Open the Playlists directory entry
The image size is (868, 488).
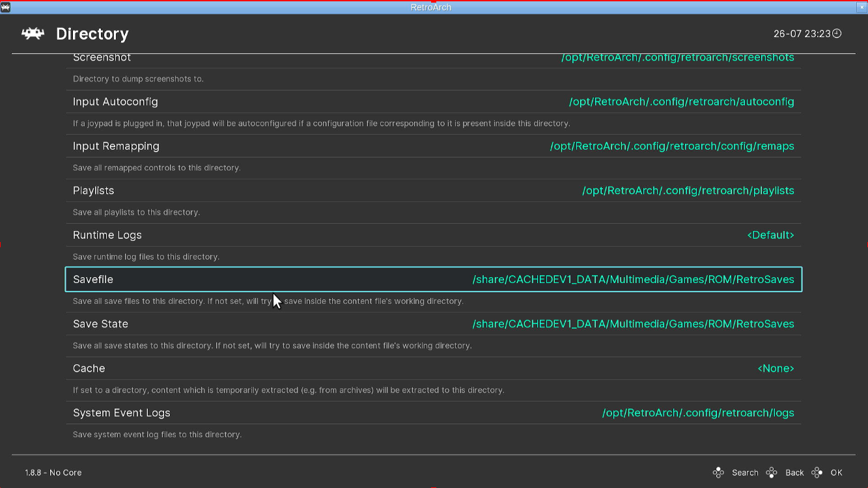tap(434, 191)
